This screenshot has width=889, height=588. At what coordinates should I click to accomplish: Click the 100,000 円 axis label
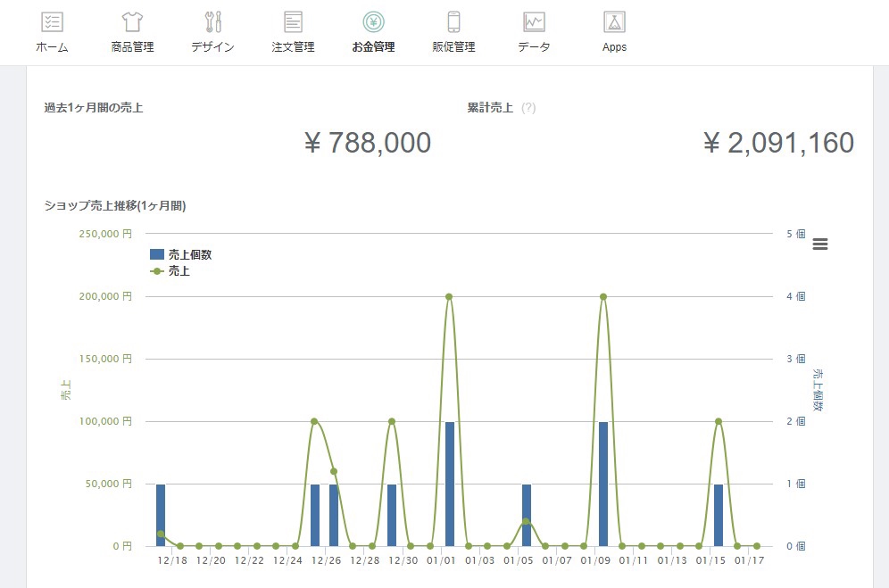[105, 421]
